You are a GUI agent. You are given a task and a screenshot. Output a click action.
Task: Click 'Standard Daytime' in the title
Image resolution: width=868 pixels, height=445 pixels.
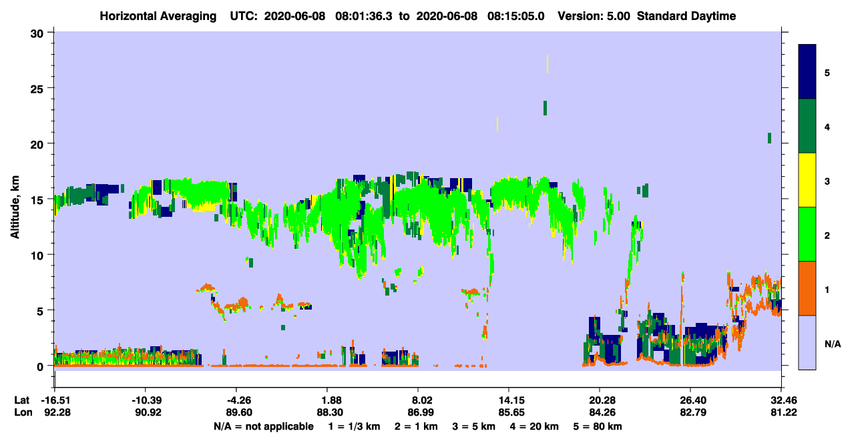[x=686, y=16]
